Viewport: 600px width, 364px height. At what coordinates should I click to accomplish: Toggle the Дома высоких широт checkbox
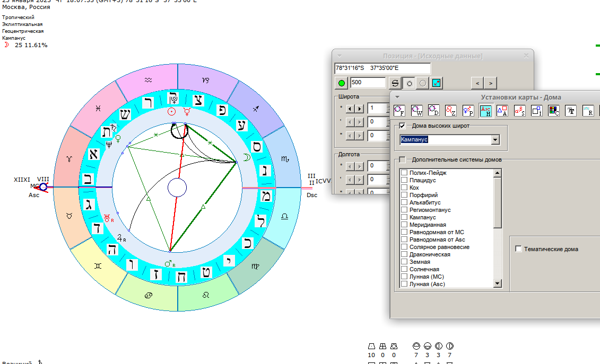(402, 126)
